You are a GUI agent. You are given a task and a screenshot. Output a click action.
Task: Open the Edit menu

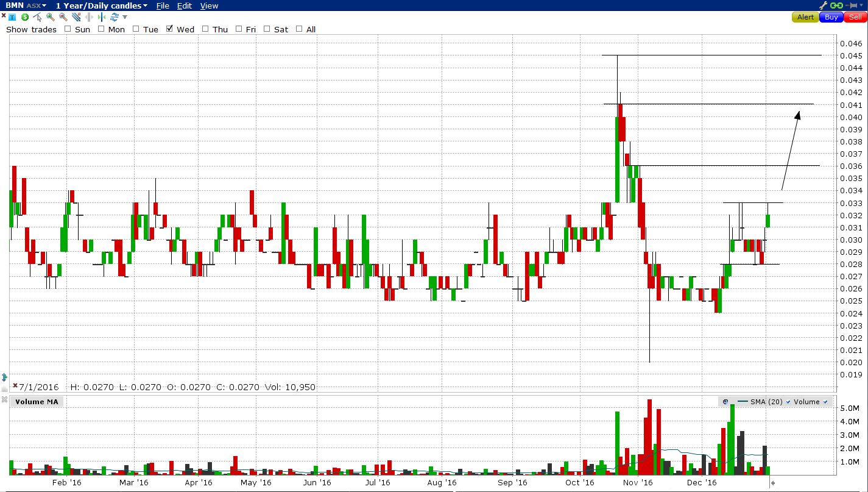click(184, 5)
